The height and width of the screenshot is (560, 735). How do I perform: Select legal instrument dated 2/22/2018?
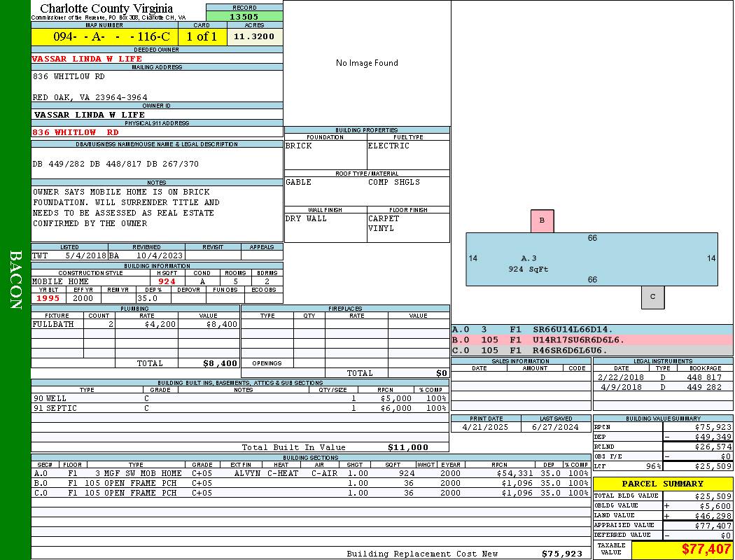pos(661,377)
